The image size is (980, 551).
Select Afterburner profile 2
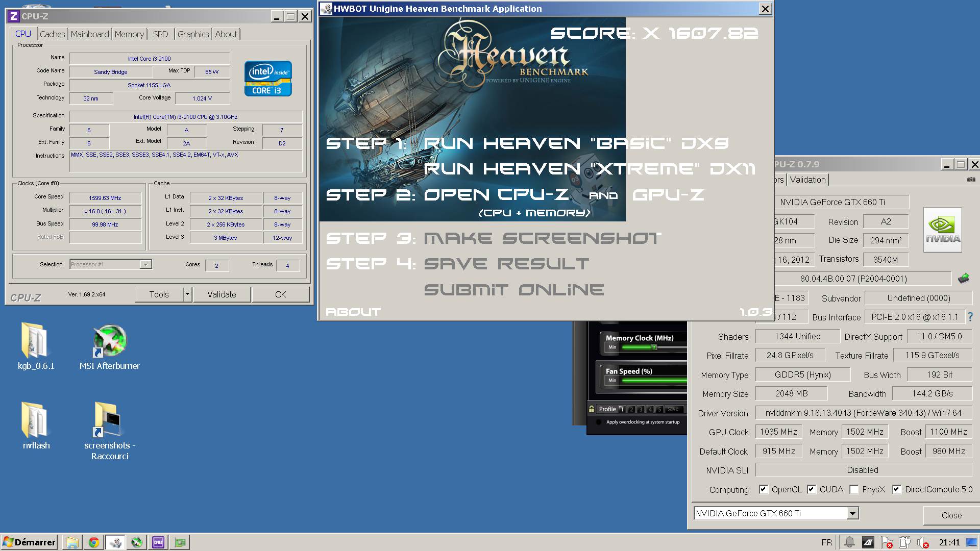(x=631, y=409)
